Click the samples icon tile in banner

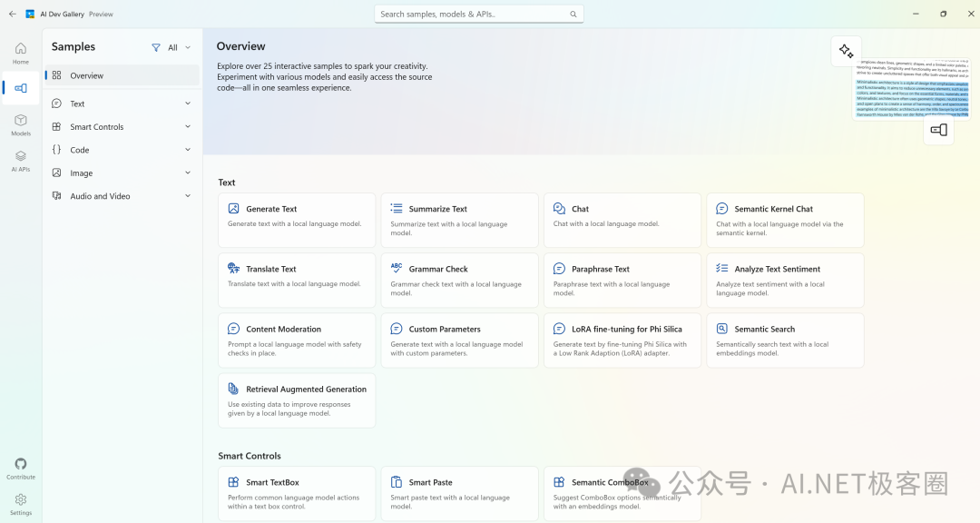[x=939, y=130]
